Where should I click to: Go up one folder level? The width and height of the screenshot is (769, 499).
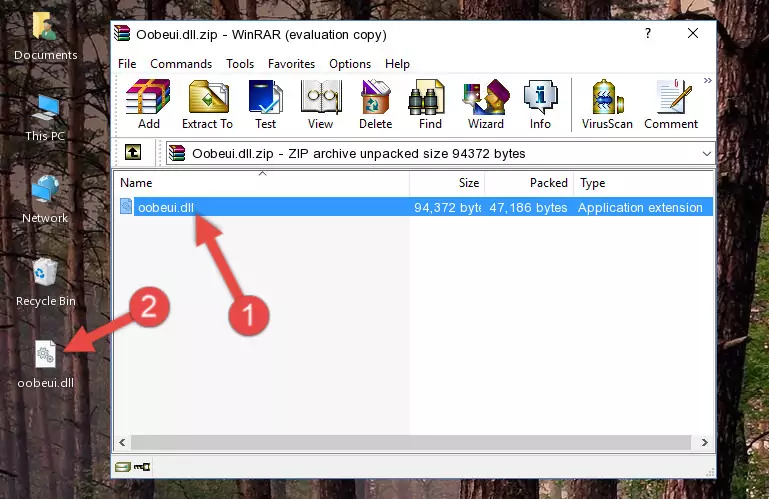pyautogui.click(x=133, y=153)
